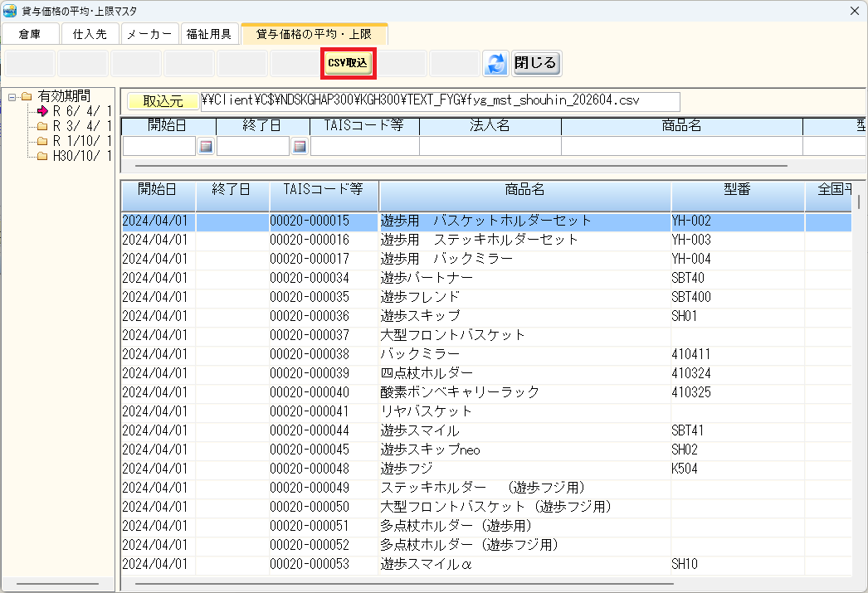The image size is (868, 593).
Task: Open the end date calendar picker icon
Action: (300, 146)
